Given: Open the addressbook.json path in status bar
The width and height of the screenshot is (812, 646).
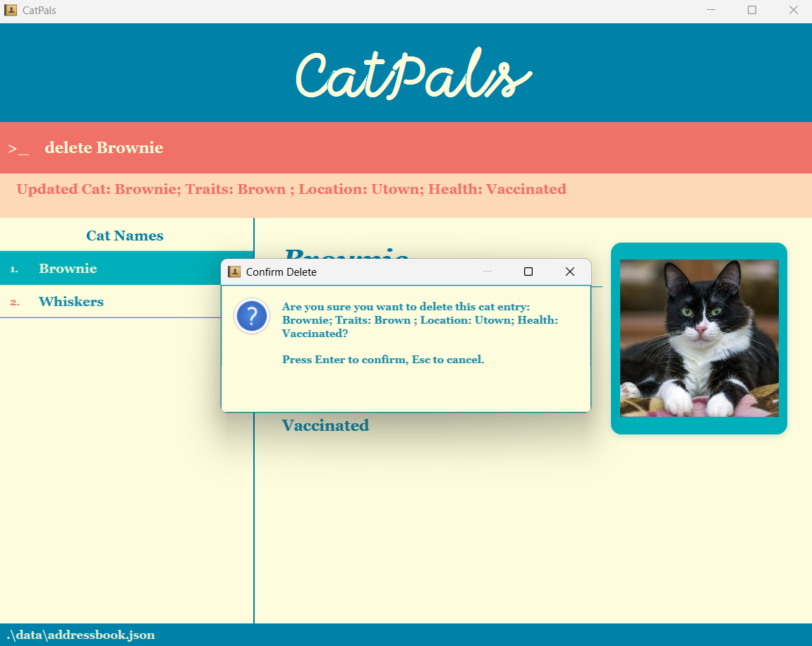Looking at the screenshot, I should [x=78, y=634].
